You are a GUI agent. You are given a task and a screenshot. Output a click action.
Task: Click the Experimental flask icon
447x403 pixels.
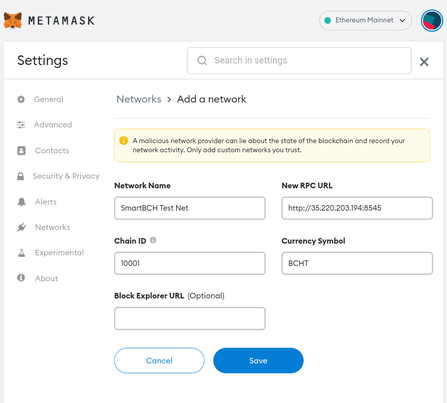(x=21, y=253)
